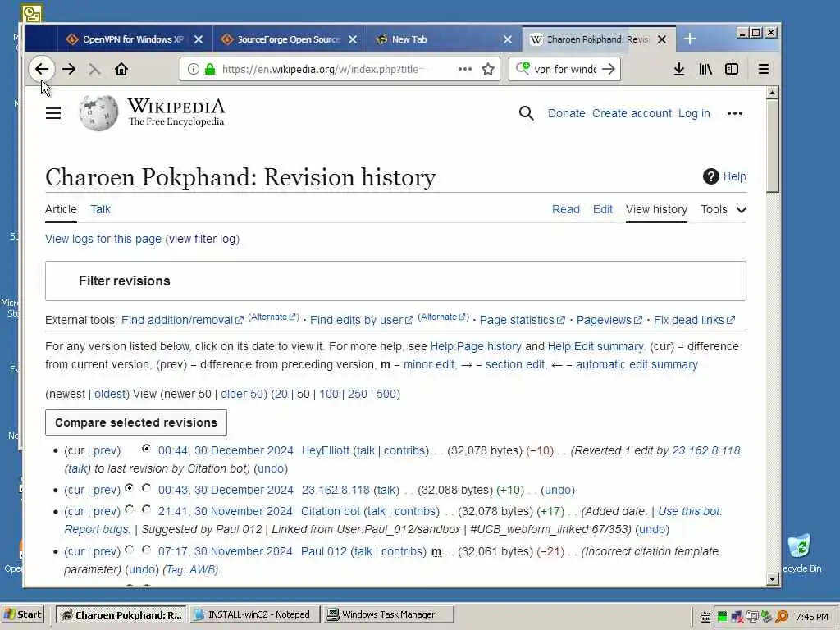The height and width of the screenshot is (630, 840).
Task: Open Wikipedia search magnifier icon
Action: click(x=526, y=113)
